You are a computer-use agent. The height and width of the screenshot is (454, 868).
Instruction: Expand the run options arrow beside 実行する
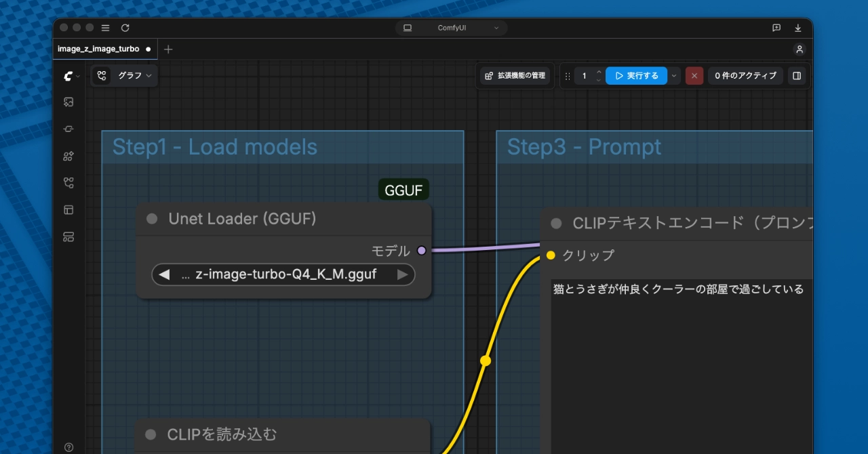[x=674, y=76]
